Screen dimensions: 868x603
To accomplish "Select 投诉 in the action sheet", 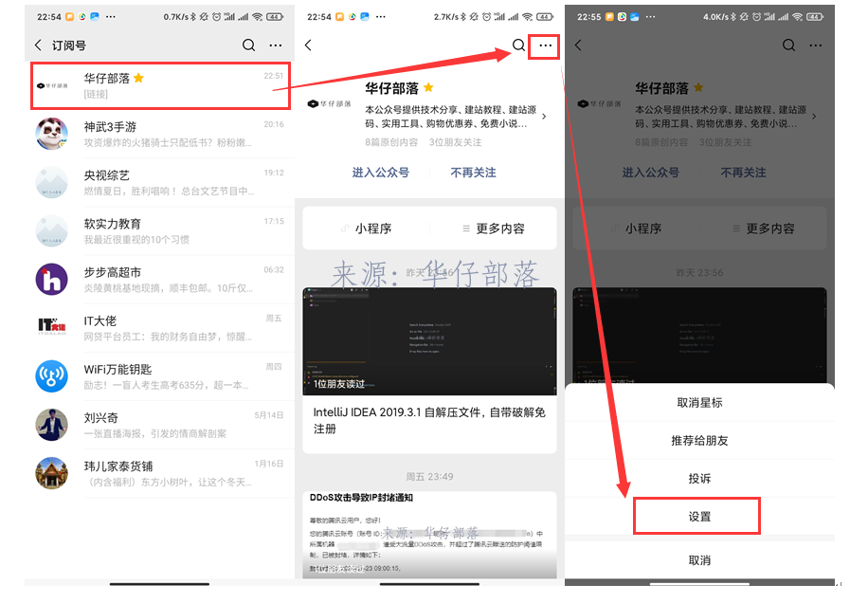I will [699, 479].
